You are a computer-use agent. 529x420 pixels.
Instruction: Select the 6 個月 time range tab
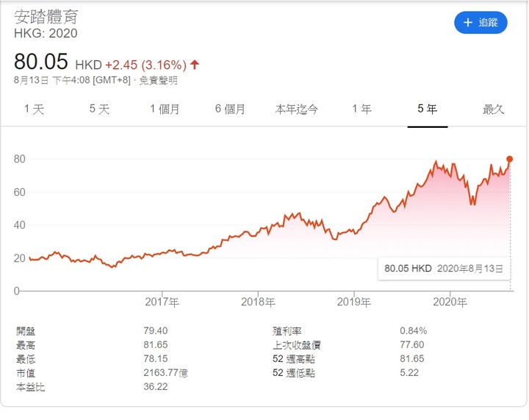click(230, 109)
